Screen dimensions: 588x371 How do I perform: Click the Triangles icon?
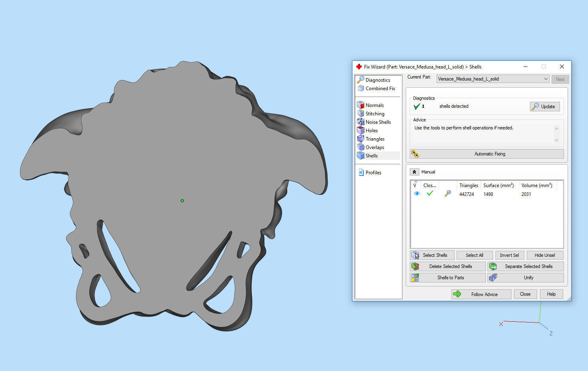tap(360, 139)
